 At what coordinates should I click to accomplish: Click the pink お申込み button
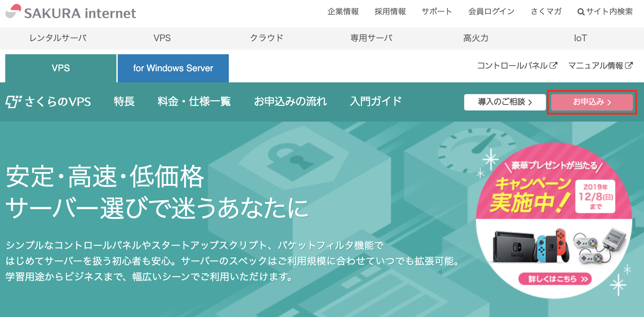click(x=592, y=102)
